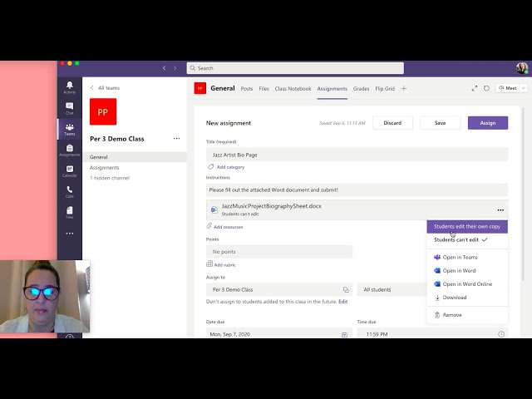Screen dimensions: 532x399
Task: Open the Files icon in sidebar
Action: click(70, 213)
